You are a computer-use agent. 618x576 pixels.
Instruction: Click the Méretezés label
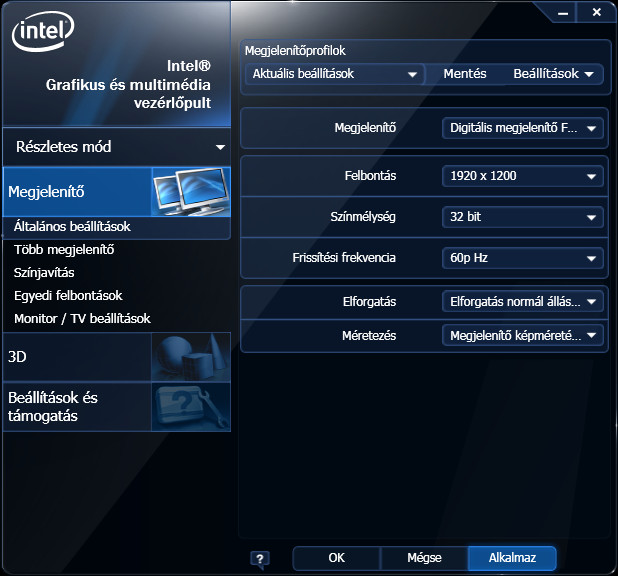tap(369, 336)
